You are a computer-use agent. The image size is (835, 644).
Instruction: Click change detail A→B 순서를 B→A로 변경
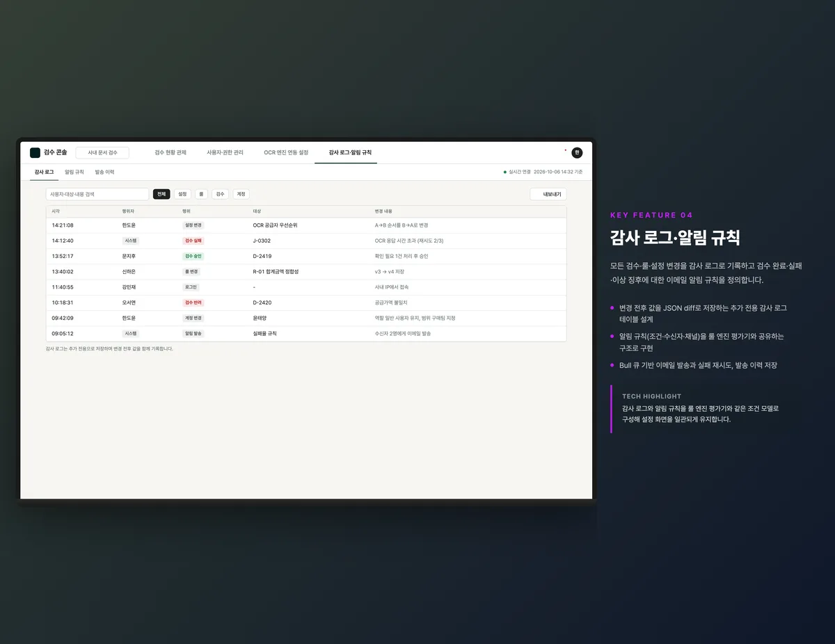[401, 225]
